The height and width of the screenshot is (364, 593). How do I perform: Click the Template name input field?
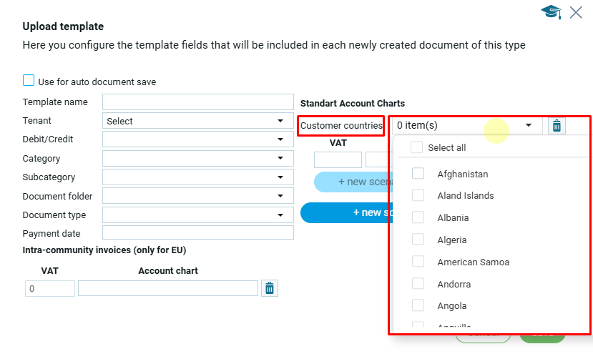pyautogui.click(x=198, y=102)
